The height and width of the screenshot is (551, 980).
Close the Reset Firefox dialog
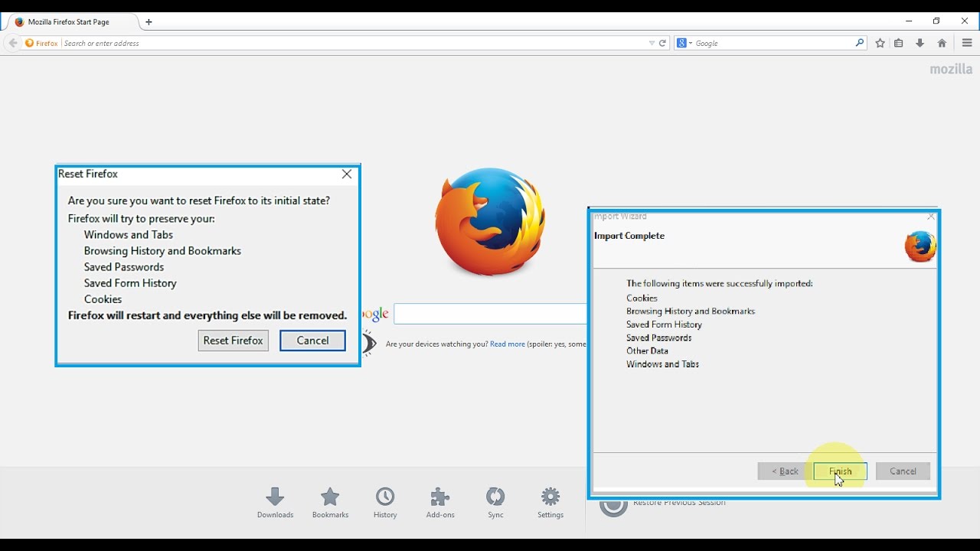coord(347,174)
